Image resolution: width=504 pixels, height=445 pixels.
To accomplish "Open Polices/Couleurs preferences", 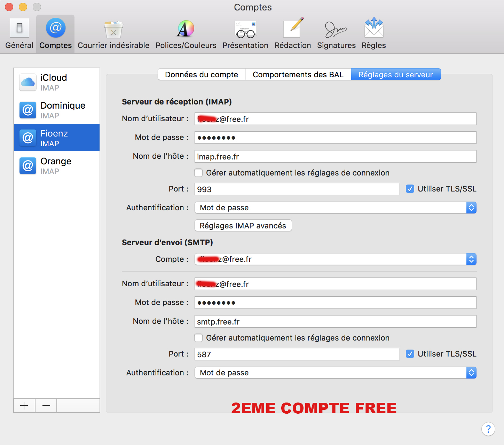I will 186,34.
